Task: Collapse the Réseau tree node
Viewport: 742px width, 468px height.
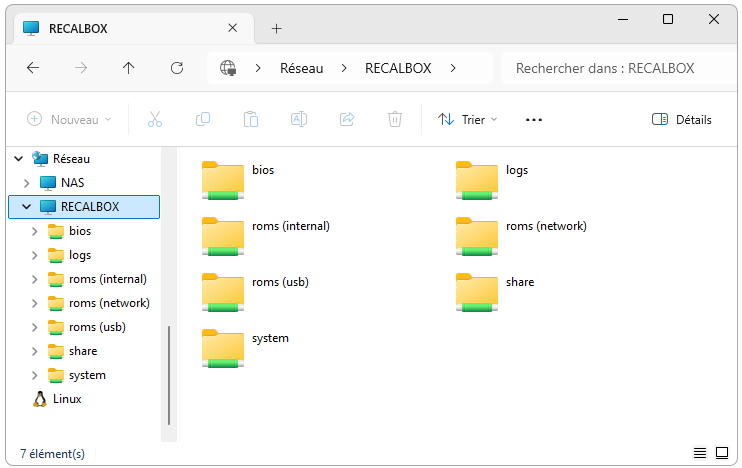Action: (18, 159)
